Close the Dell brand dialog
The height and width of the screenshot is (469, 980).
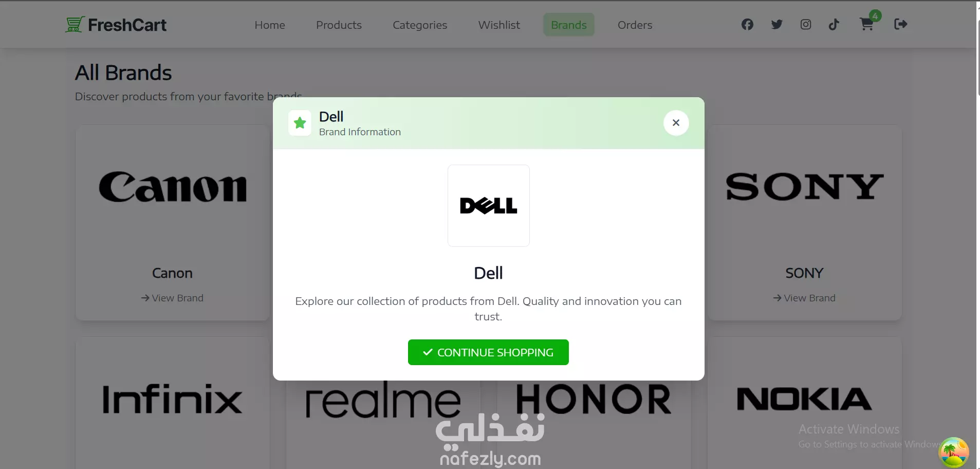[676, 123]
